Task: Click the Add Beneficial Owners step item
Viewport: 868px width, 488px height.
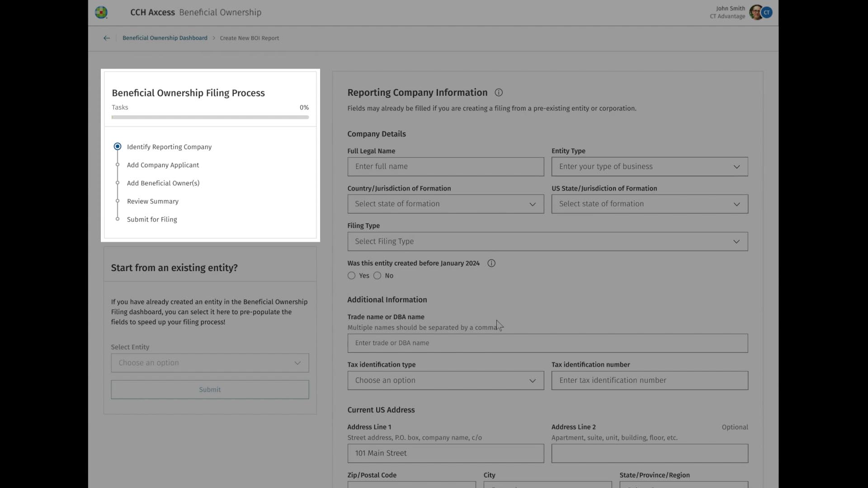Action: coord(163,183)
